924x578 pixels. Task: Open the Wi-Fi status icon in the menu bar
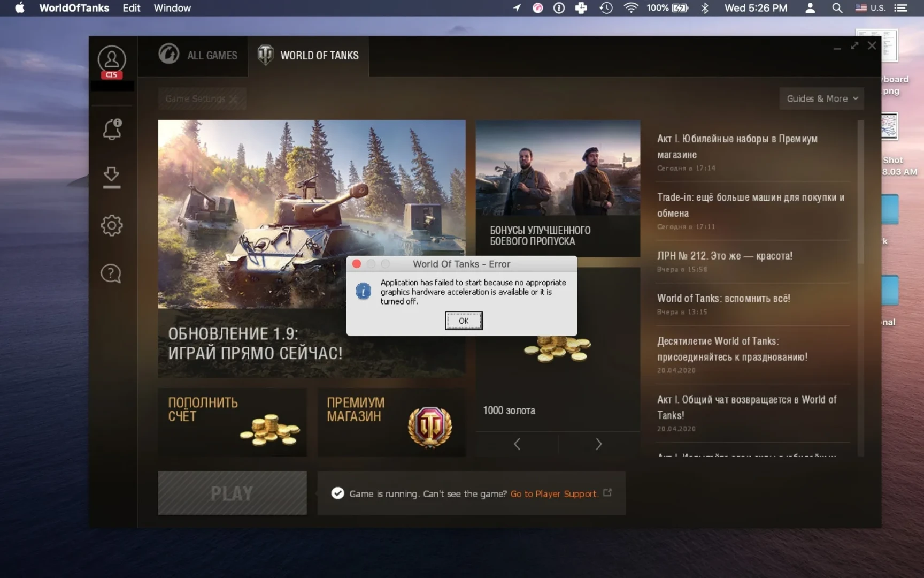(631, 8)
